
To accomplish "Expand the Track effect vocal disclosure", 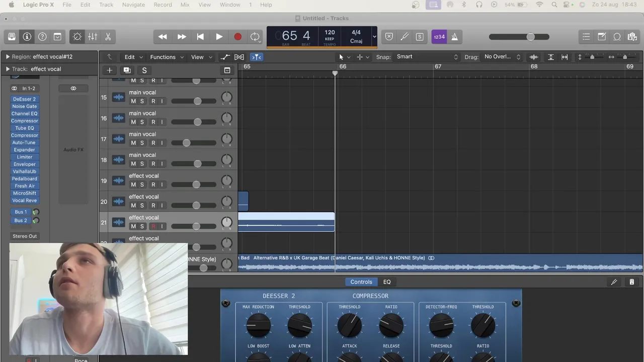I will click(8, 69).
